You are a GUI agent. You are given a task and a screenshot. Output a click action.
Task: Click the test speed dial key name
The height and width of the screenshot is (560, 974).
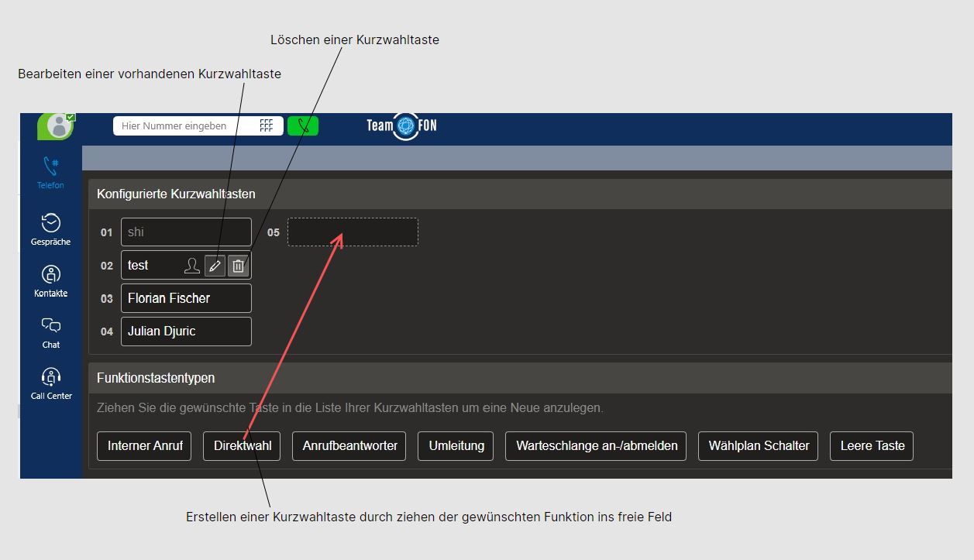138,265
